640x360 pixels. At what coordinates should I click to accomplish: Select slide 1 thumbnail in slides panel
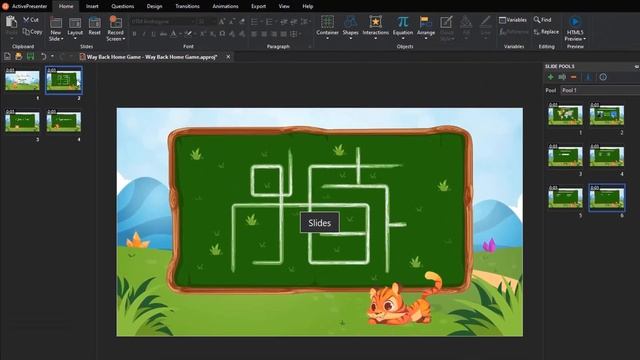[x=22, y=80]
